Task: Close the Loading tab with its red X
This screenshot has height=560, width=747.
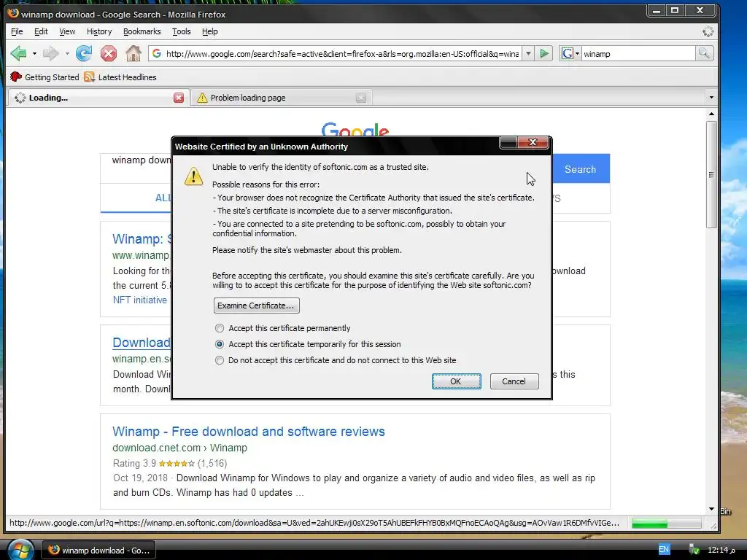Action: (x=179, y=98)
